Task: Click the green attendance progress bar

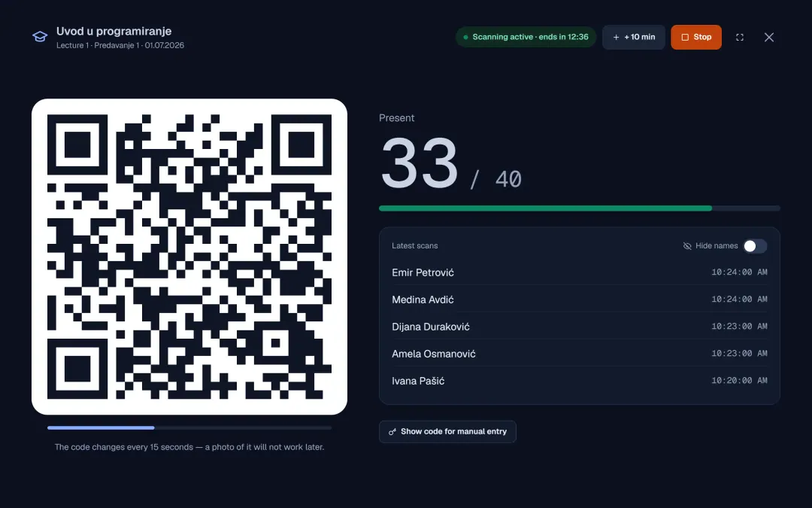Action: click(x=580, y=208)
